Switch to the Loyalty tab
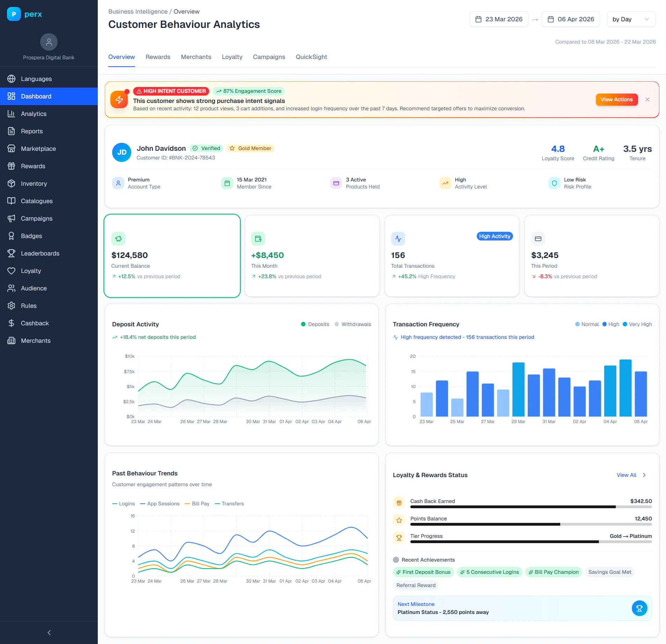The image size is (666, 644). (232, 57)
